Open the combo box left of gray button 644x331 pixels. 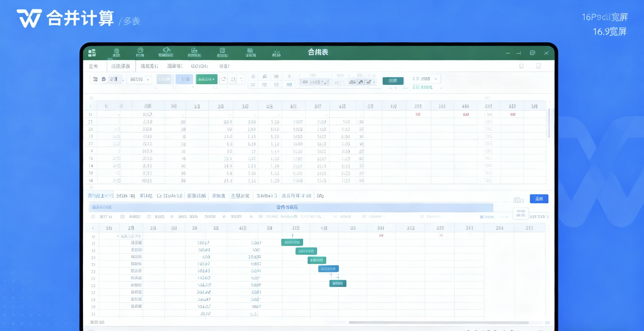pos(139,79)
